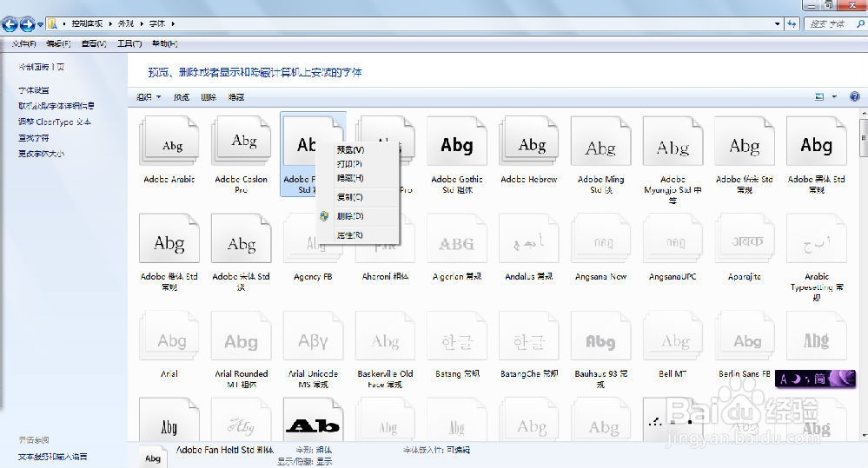Image resolution: width=868 pixels, height=468 pixels.
Task: Choose 打印(P) in the context menu
Action: [358, 164]
